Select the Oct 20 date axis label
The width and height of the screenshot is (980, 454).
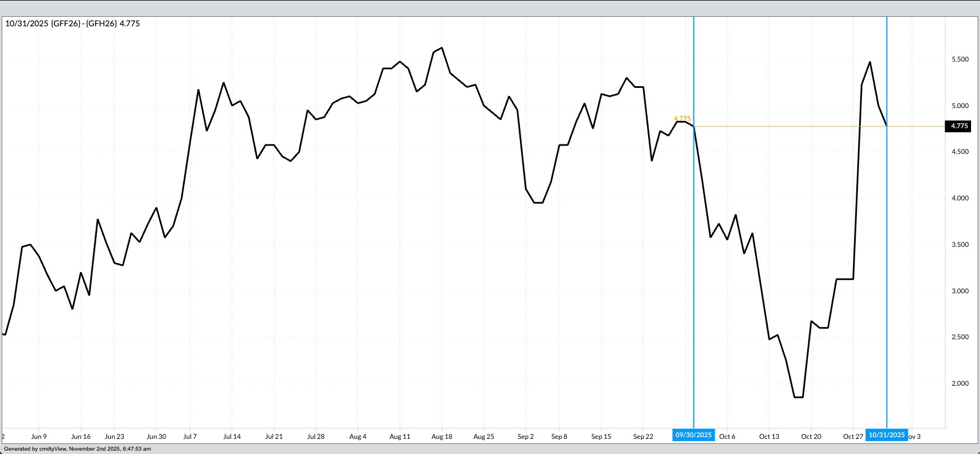click(811, 437)
